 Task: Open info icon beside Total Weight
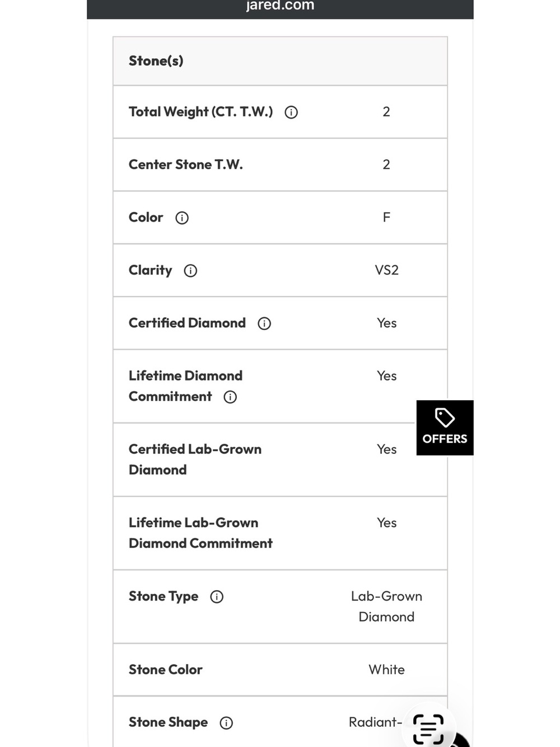click(291, 113)
